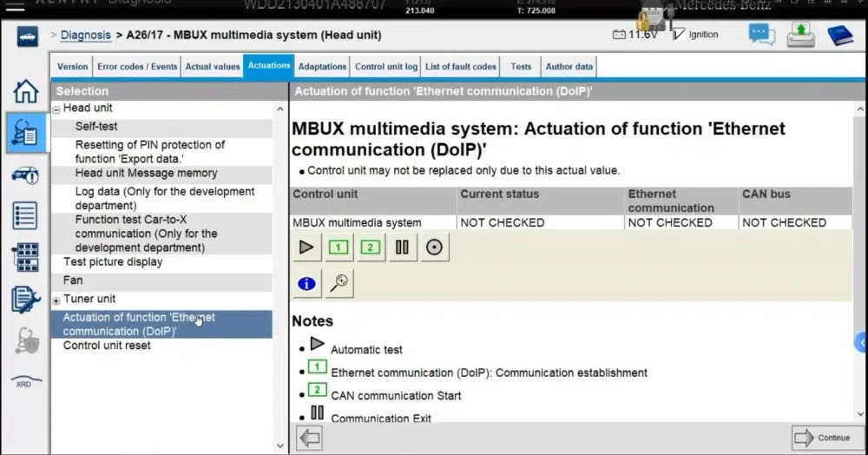The width and height of the screenshot is (868, 455).
Task: Open the hamburger menu at top left
Action: [x=15, y=7]
